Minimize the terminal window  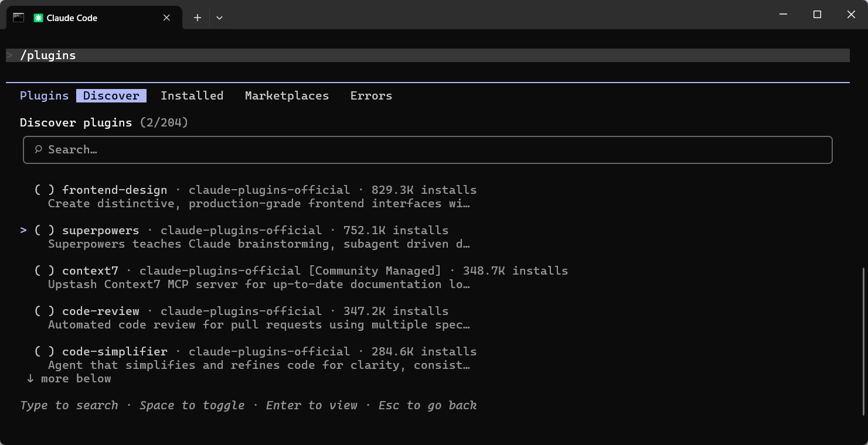click(783, 14)
